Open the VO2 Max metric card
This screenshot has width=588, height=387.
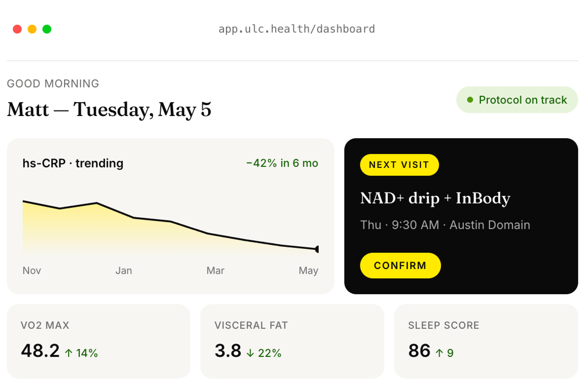pos(98,341)
